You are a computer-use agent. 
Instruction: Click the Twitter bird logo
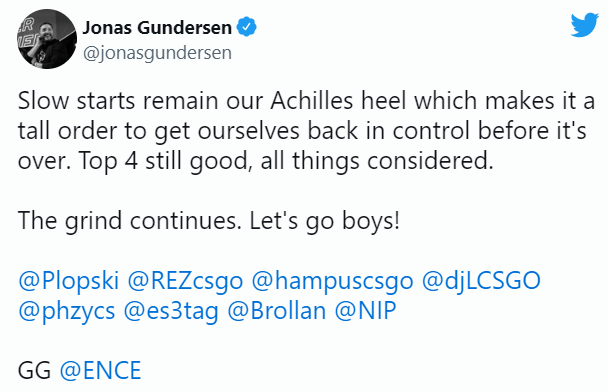[584, 25]
